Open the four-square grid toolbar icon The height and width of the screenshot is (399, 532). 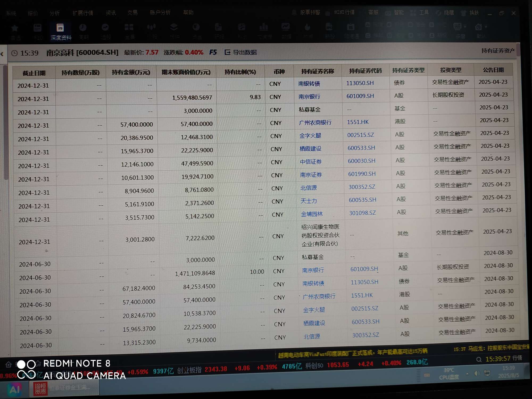(129, 27)
